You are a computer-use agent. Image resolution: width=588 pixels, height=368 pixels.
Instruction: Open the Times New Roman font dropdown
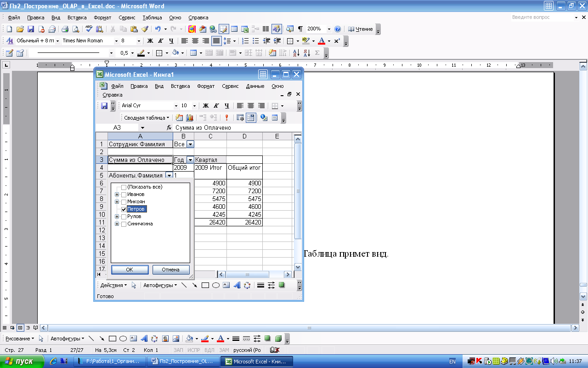click(116, 41)
